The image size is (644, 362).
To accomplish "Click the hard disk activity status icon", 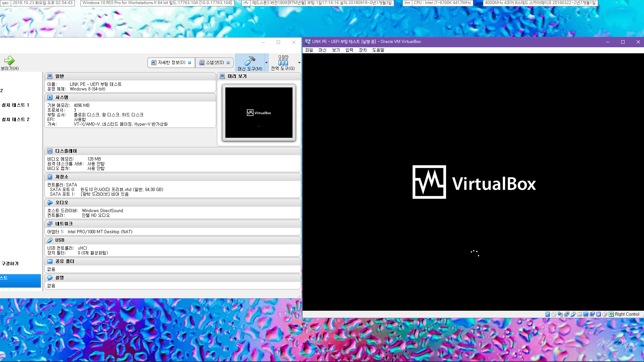I will point(547,314).
